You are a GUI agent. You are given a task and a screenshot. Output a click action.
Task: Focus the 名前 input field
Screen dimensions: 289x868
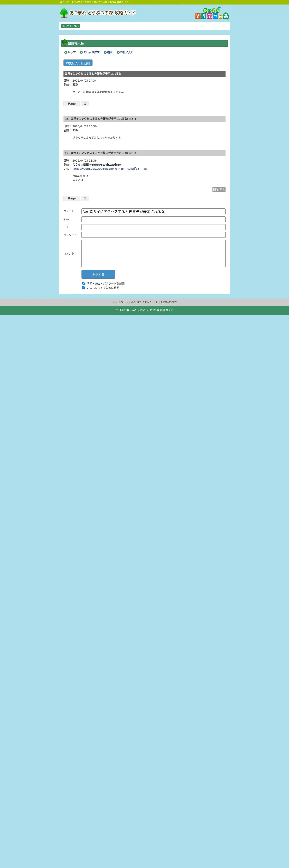click(154, 219)
